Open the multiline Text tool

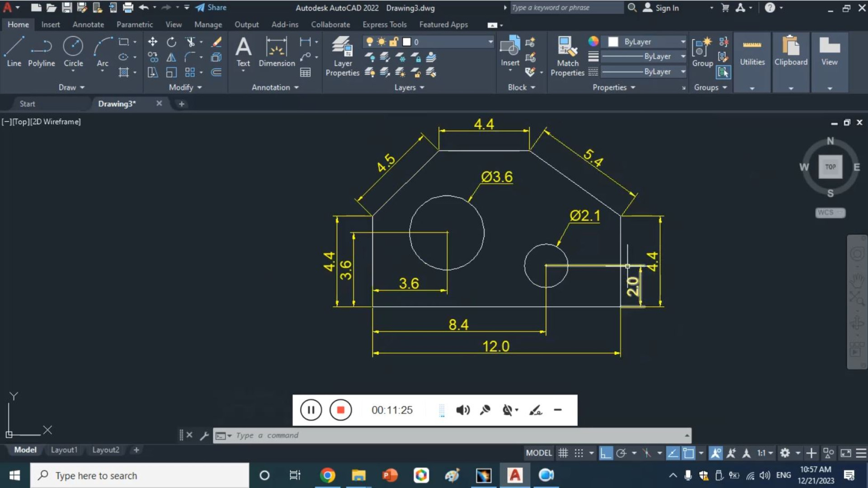(x=243, y=52)
